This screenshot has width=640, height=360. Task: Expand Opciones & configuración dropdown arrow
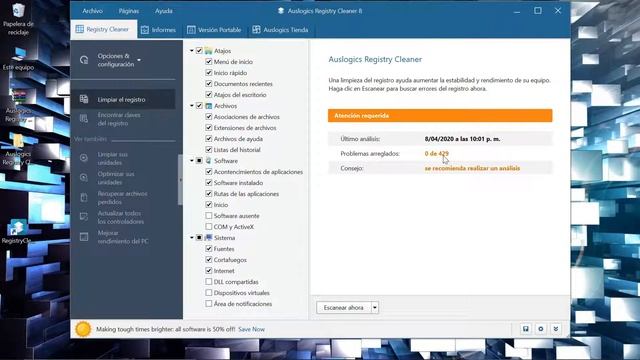coord(139,60)
